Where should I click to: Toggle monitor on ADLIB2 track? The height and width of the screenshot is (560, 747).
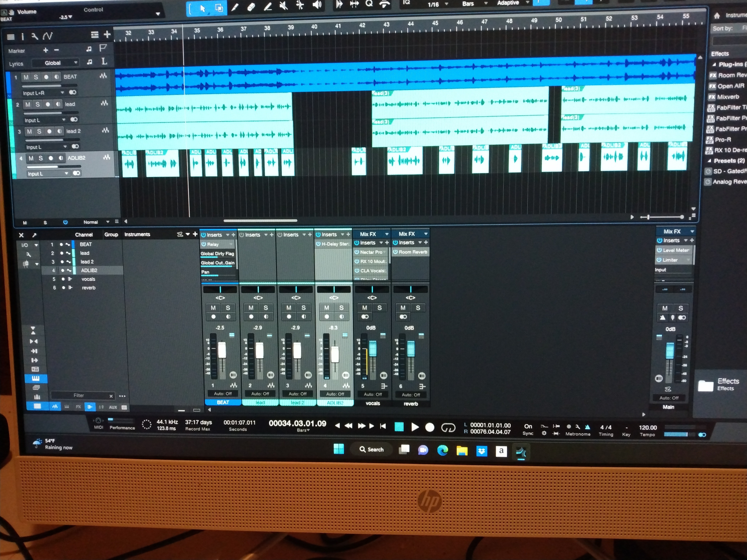tap(61, 158)
